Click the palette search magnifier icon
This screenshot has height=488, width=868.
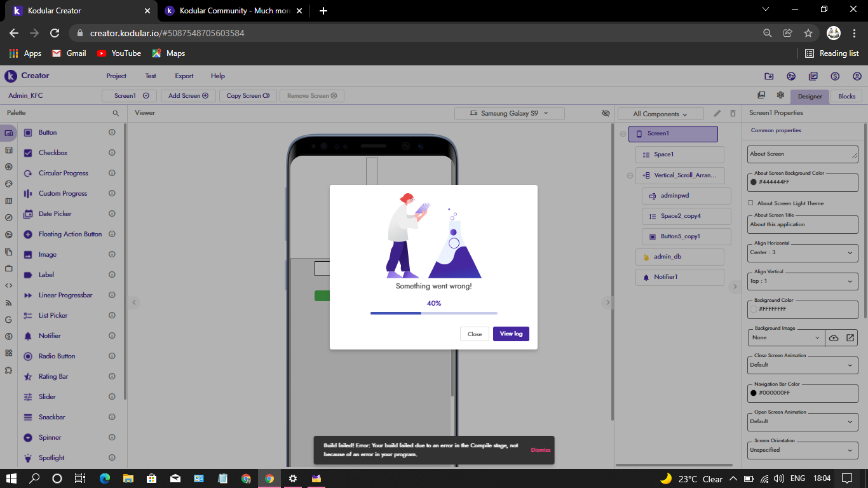[116, 113]
